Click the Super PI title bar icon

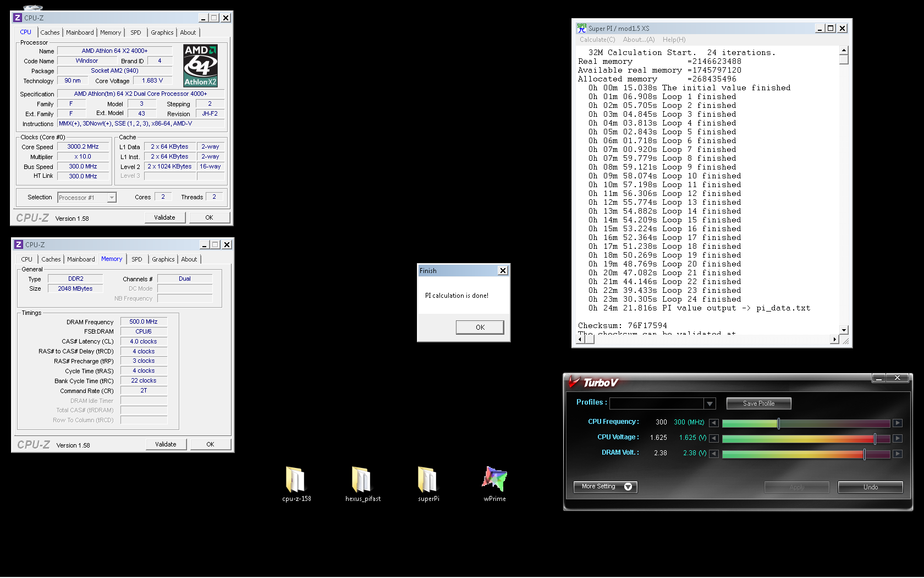click(x=581, y=28)
